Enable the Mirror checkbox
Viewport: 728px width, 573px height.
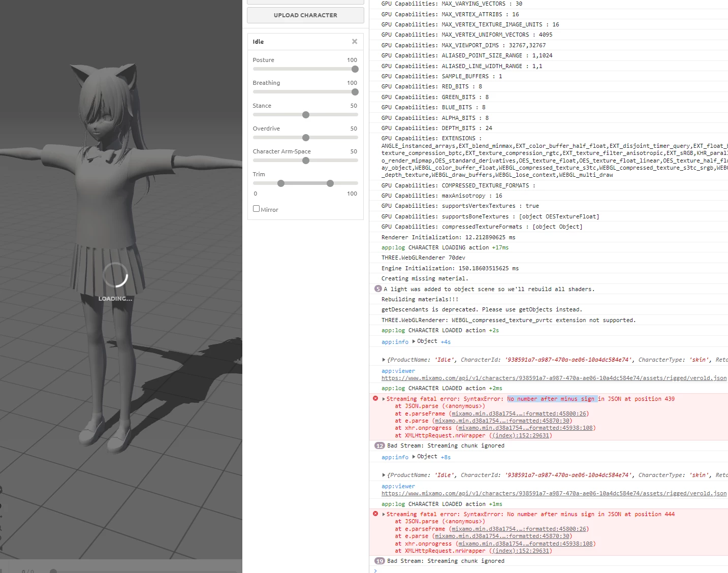pos(256,208)
